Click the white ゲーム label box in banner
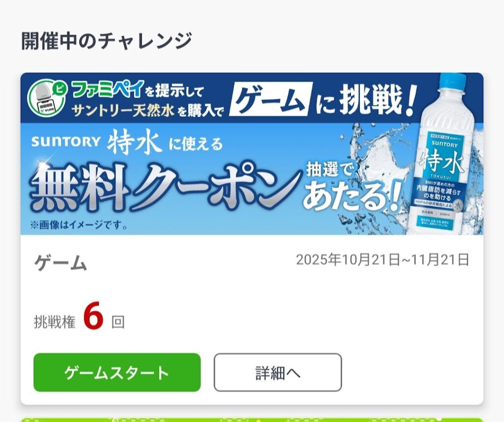 point(271,98)
